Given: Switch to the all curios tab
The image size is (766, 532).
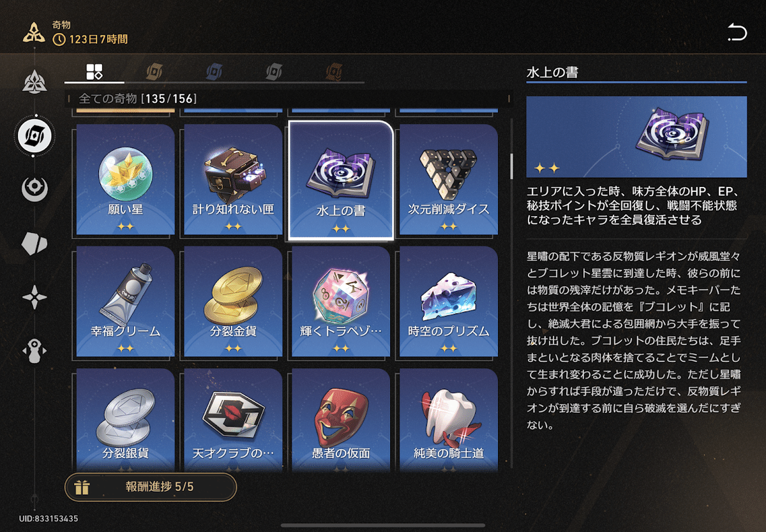Looking at the screenshot, I should click(94, 71).
